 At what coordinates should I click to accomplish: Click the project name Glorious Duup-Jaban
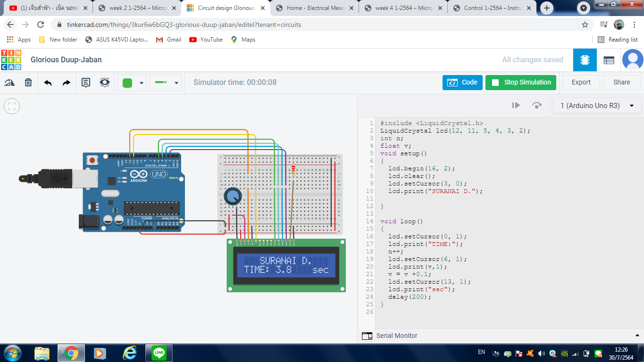point(66,60)
